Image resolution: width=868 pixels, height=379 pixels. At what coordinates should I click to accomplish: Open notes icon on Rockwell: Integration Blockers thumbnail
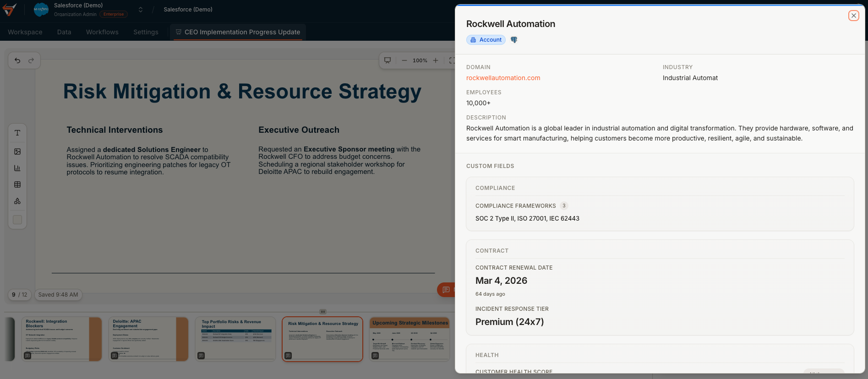point(27,356)
